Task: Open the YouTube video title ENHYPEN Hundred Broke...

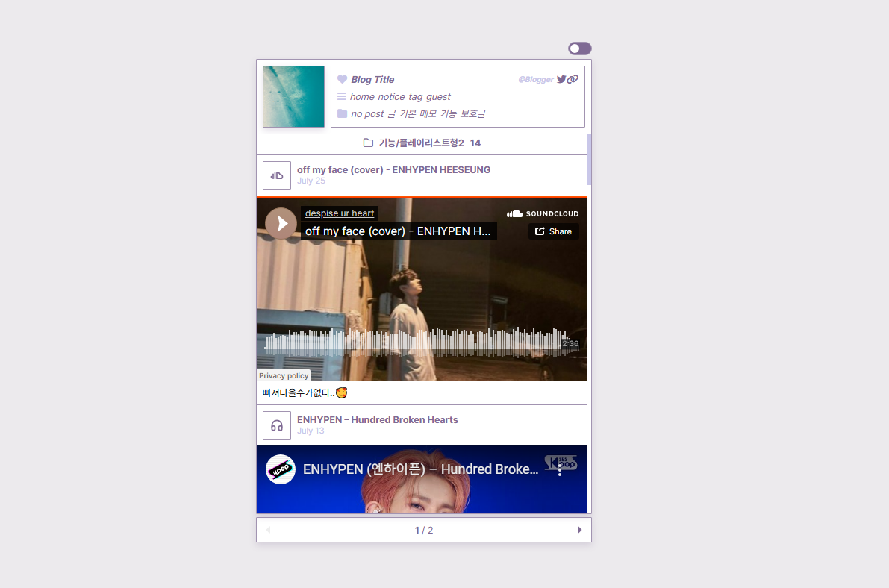Action: tap(421, 469)
